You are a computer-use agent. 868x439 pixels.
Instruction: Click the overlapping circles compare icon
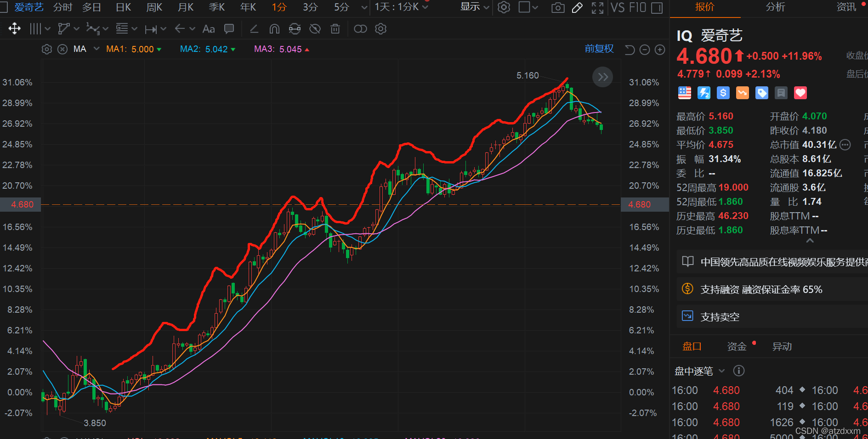click(360, 29)
